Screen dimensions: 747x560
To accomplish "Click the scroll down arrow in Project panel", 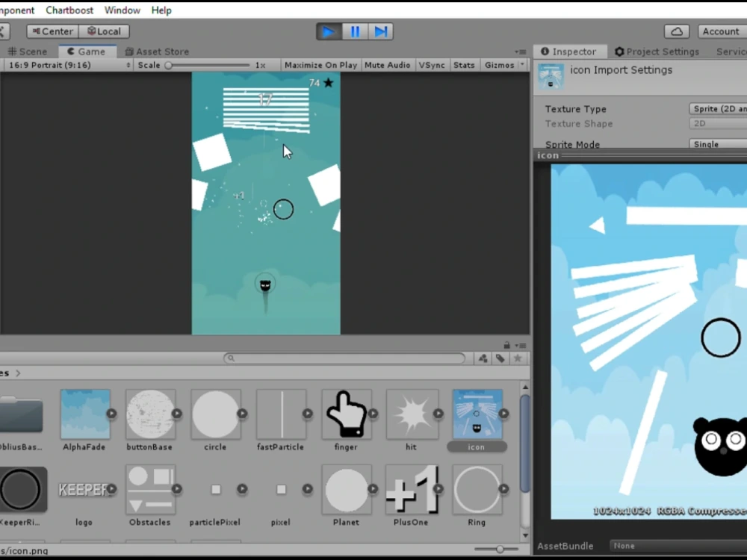I will click(525, 535).
